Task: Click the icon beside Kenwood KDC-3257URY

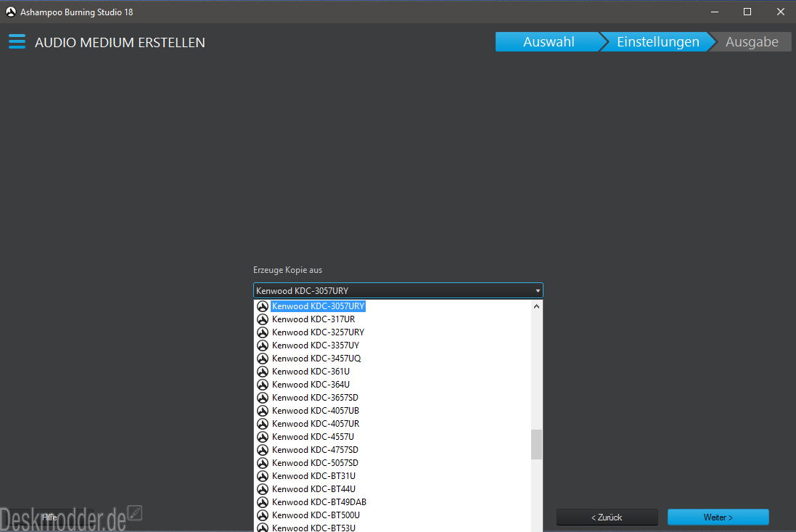Action: coord(263,332)
